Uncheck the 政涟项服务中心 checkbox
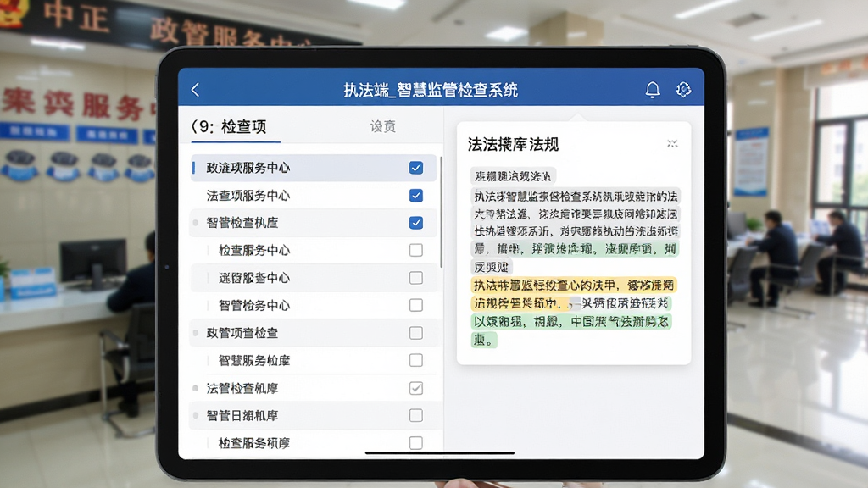Screen dimensions: 868x488 pos(415,168)
